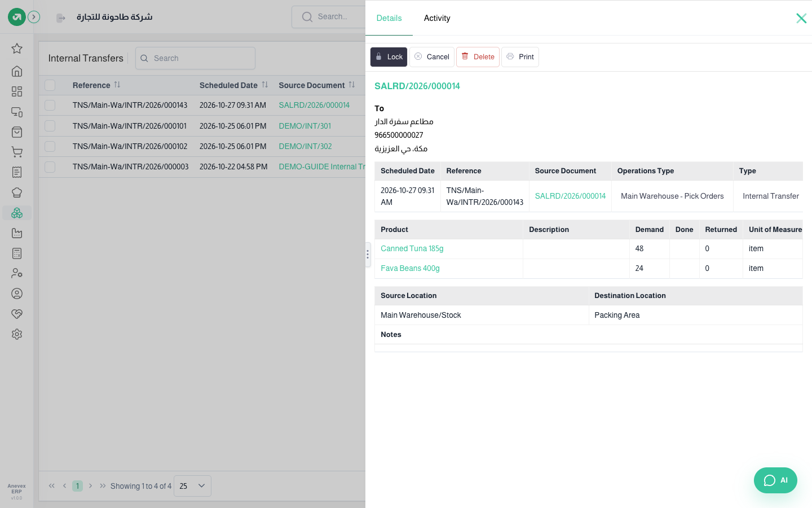This screenshot has width=812, height=508.
Task: Sort by Source Document column arrows
Action: coord(352,85)
